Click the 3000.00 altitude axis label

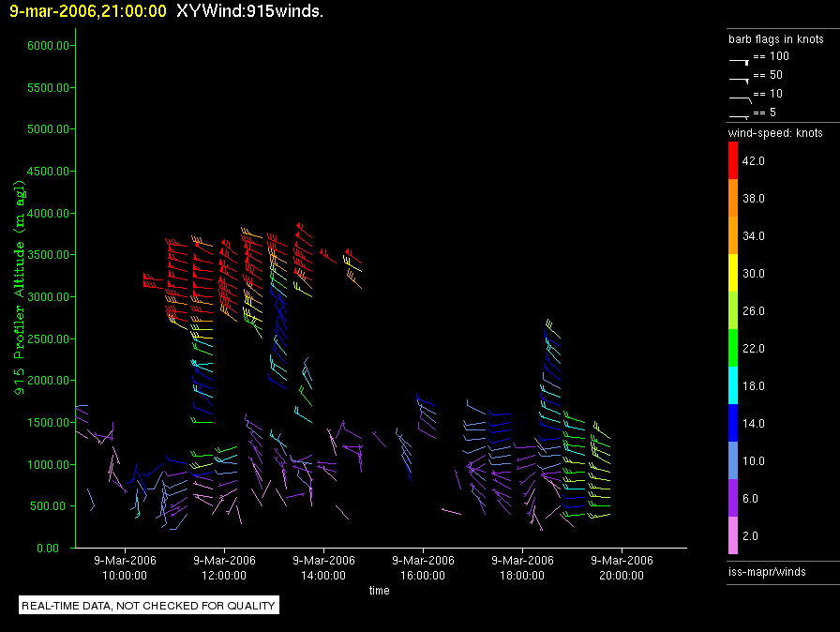[47, 297]
